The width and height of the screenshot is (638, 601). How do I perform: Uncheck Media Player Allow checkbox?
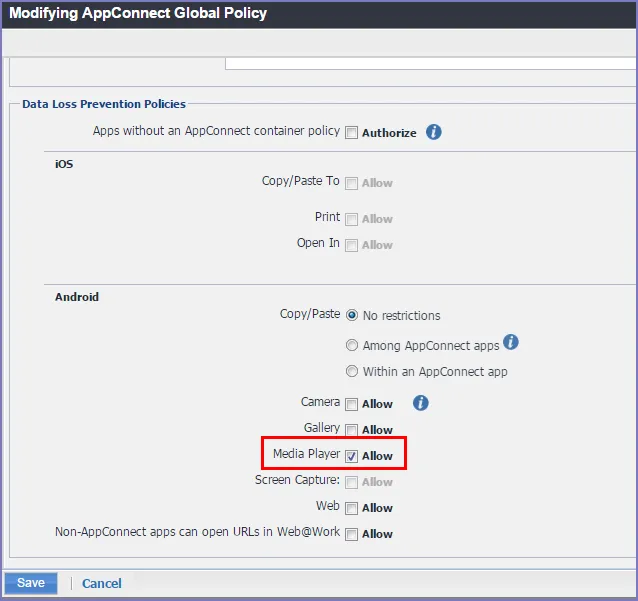pyautogui.click(x=351, y=456)
